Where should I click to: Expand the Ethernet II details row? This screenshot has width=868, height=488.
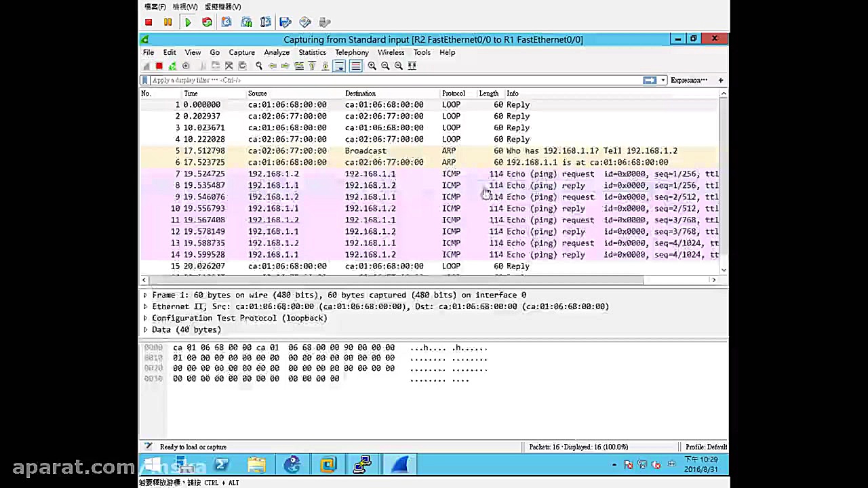click(x=145, y=306)
